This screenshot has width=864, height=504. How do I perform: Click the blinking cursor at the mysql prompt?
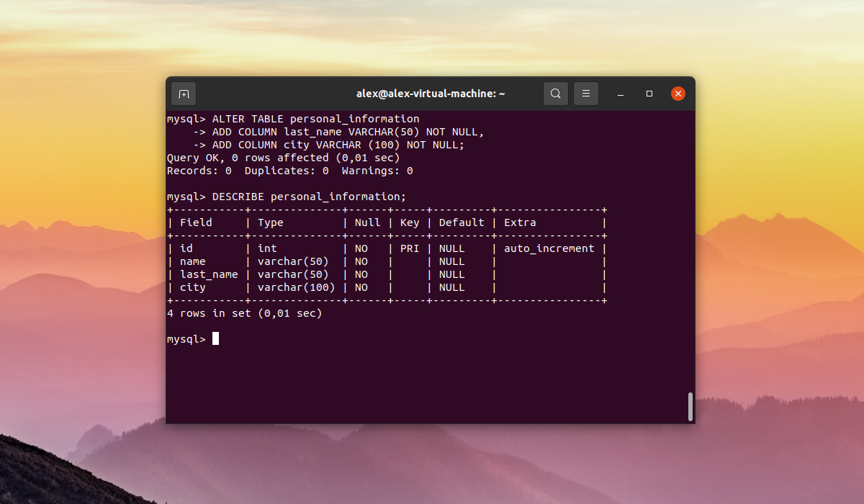click(x=216, y=338)
